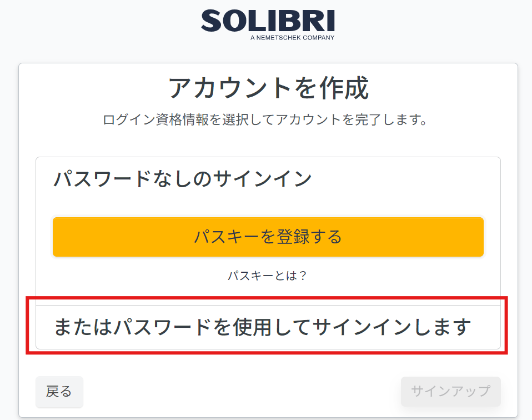The height and width of the screenshot is (420, 532).
Task: Click the blank card area between 戻る and サインアップ
Action: point(242,392)
